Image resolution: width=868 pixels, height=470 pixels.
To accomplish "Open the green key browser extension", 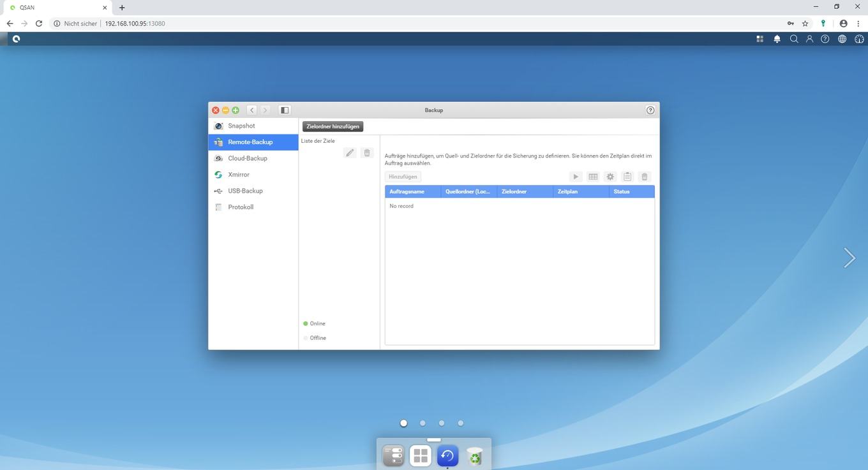I will tap(823, 24).
